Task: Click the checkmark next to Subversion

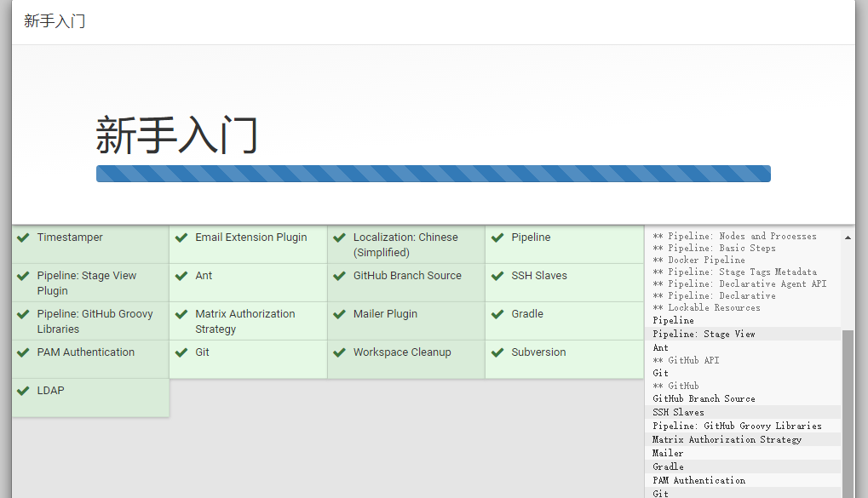Action: tap(497, 352)
